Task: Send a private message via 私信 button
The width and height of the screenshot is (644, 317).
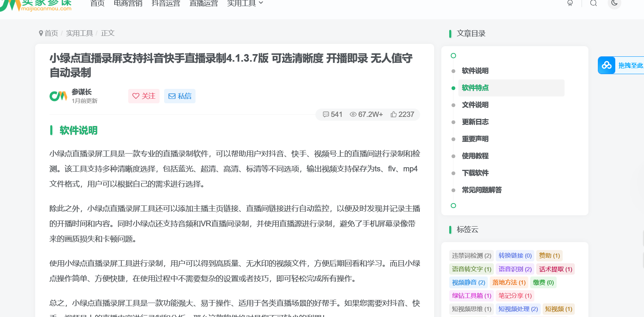Action: click(180, 96)
